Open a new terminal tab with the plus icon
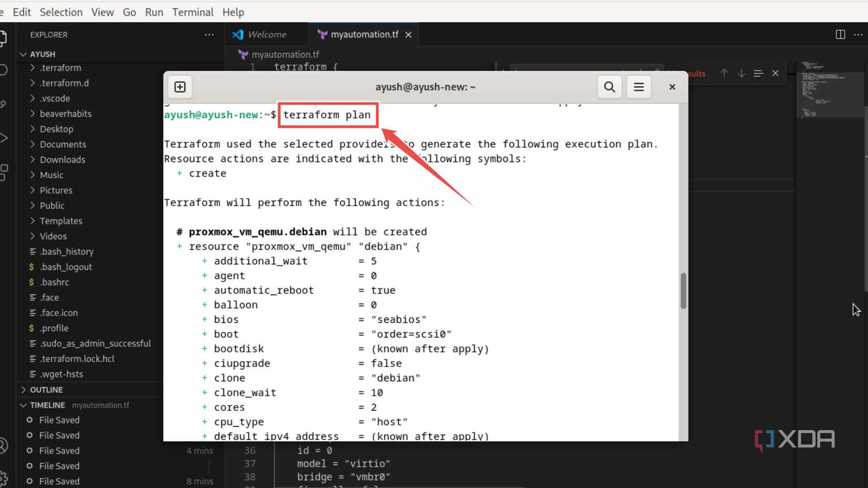 [x=179, y=87]
